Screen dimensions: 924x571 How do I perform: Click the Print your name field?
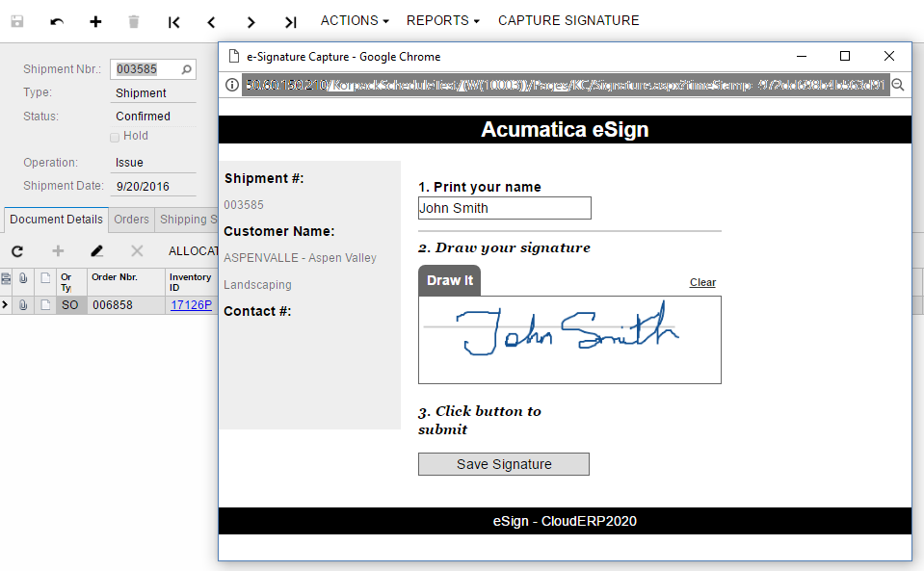pyautogui.click(x=505, y=208)
